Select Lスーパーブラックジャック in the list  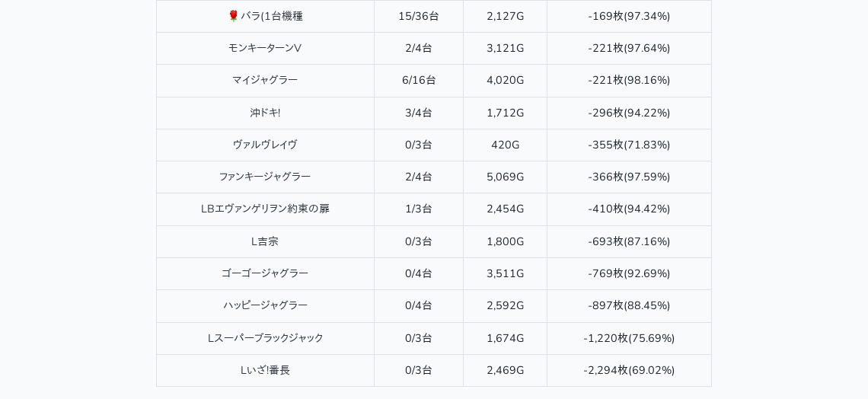coord(265,338)
